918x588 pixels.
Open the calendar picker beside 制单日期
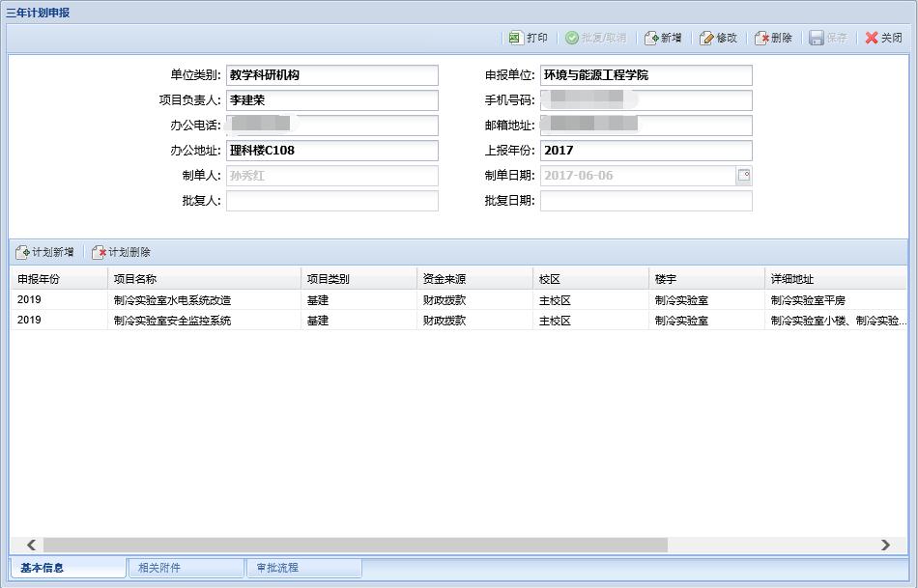pos(744,176)
